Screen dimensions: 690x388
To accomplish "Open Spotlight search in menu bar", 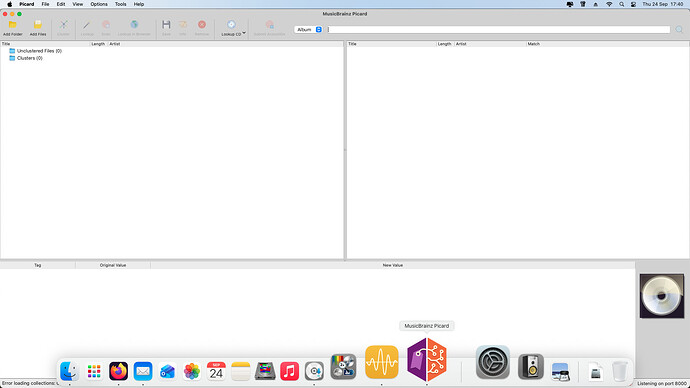I will pyautogui.click(x=621, y=4).
